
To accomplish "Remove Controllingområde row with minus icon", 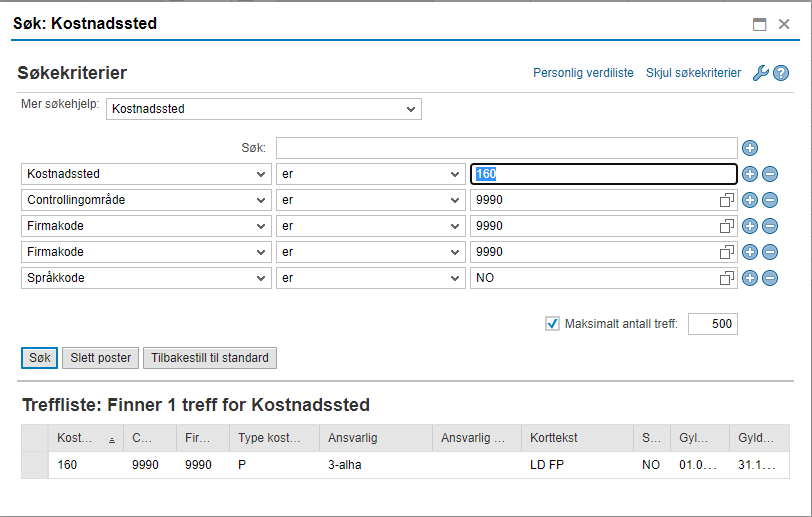I will [770, 200].
